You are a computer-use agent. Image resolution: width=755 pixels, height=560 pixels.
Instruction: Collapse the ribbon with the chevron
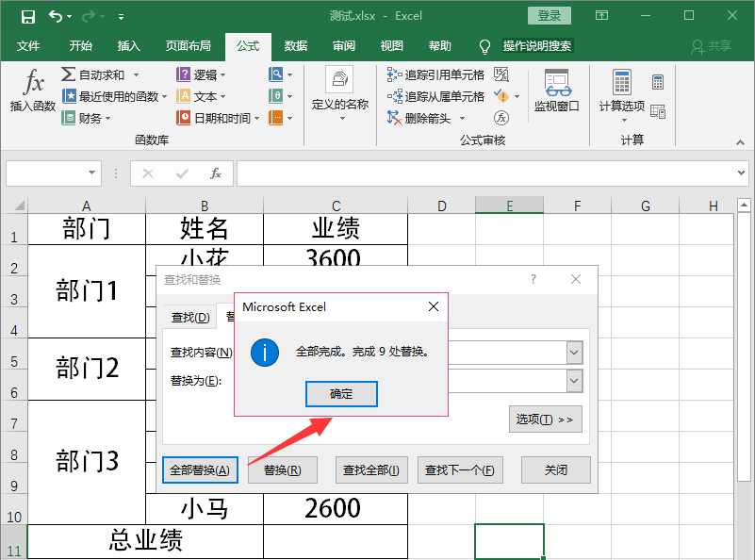[740, 142]
